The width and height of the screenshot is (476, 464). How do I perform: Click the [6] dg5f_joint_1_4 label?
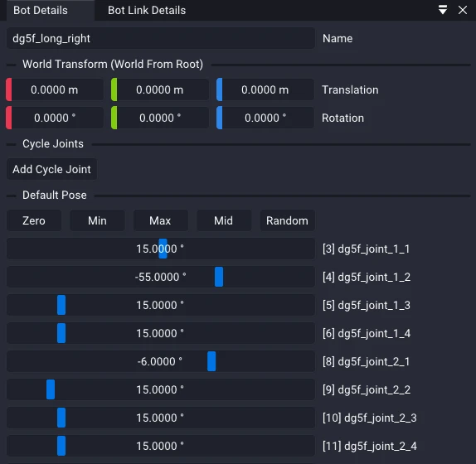(367, 334)
